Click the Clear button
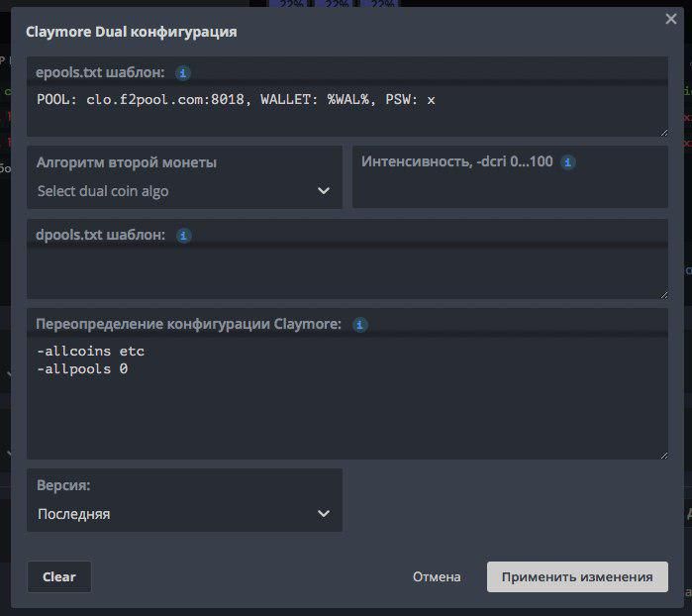 (x=59, y=576)
